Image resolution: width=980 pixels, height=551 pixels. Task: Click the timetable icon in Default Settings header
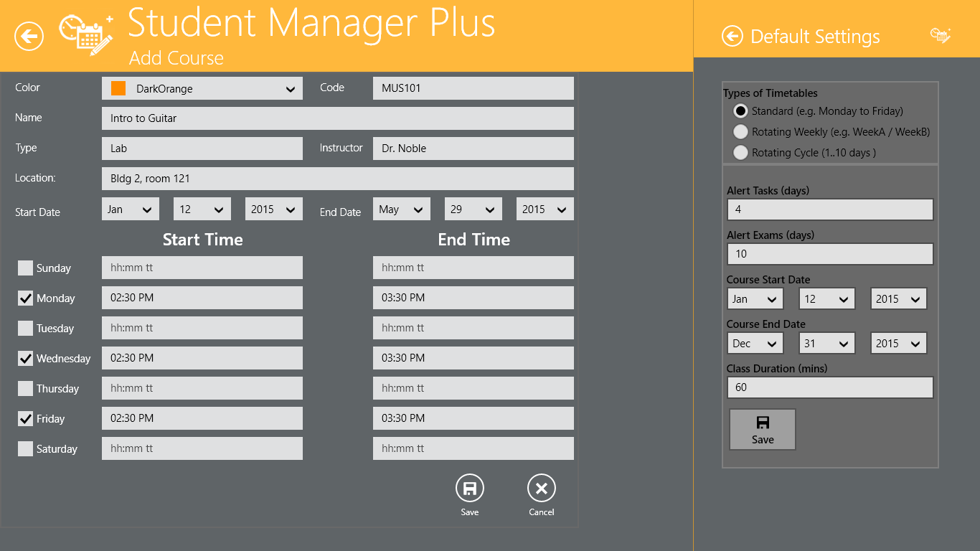coord(940,35)
